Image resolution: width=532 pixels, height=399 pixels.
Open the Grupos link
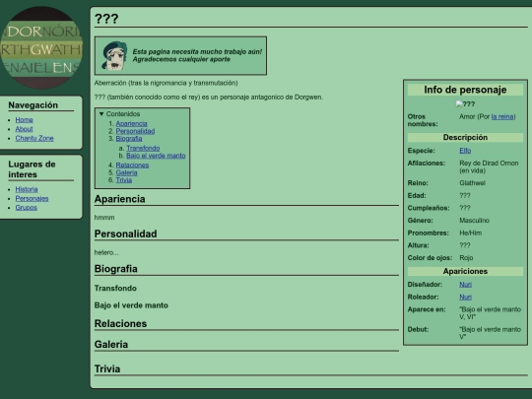click(x=27, y=207)
